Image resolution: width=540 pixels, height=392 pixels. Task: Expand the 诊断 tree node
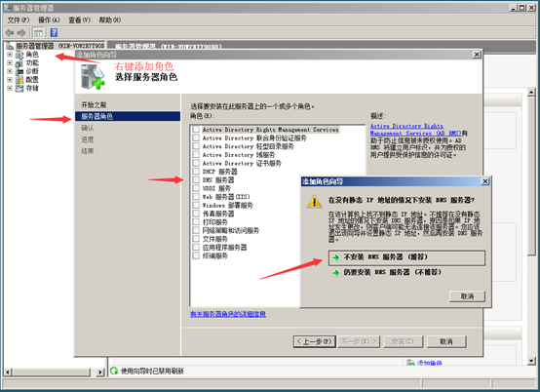coord(10,71)
